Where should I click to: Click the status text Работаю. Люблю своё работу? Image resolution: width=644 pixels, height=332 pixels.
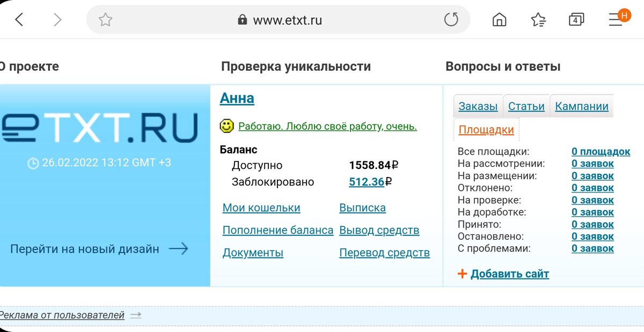point(327,127)
